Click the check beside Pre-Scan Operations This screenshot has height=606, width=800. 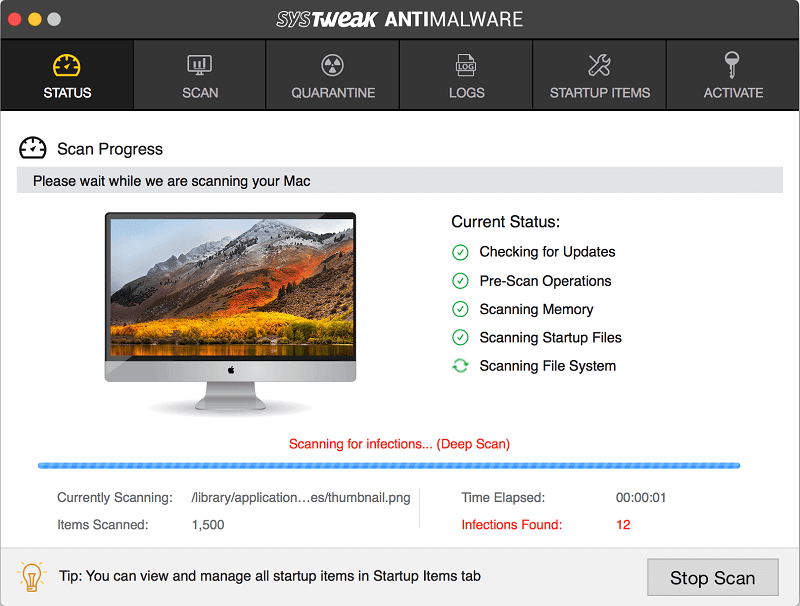(x=460, y=281)
